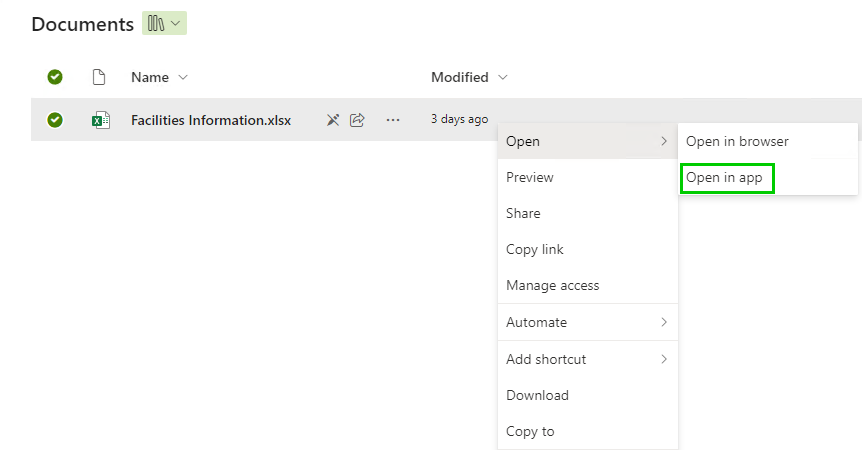Expand the Automate submenu
This screenshot has width=862, height=450.
click(x=588, y=322)
